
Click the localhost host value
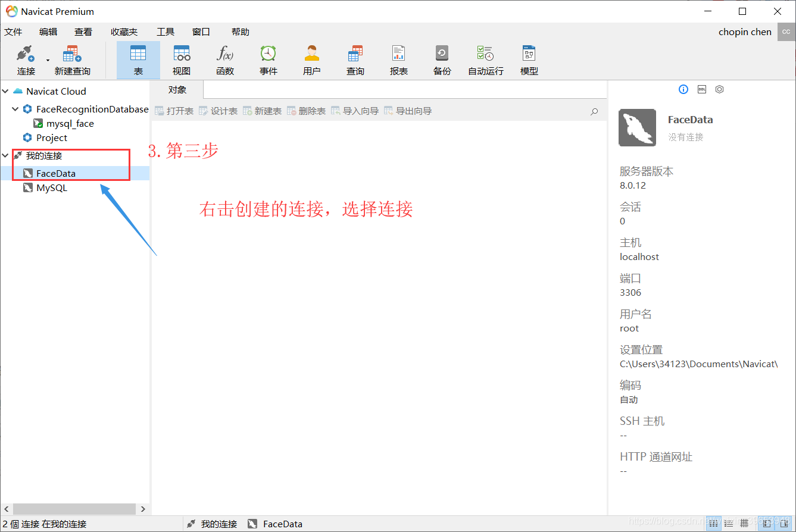[639, 257]
